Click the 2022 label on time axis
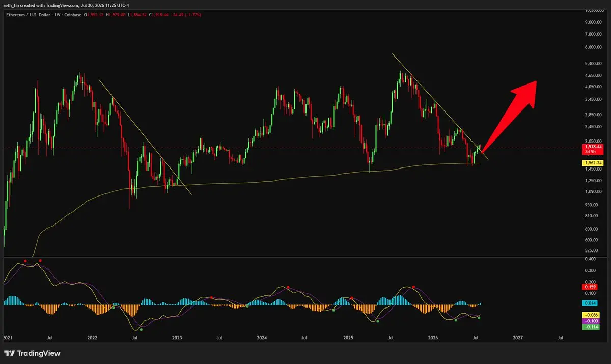This screenshot has height=364, width=611. click(92, 337)
